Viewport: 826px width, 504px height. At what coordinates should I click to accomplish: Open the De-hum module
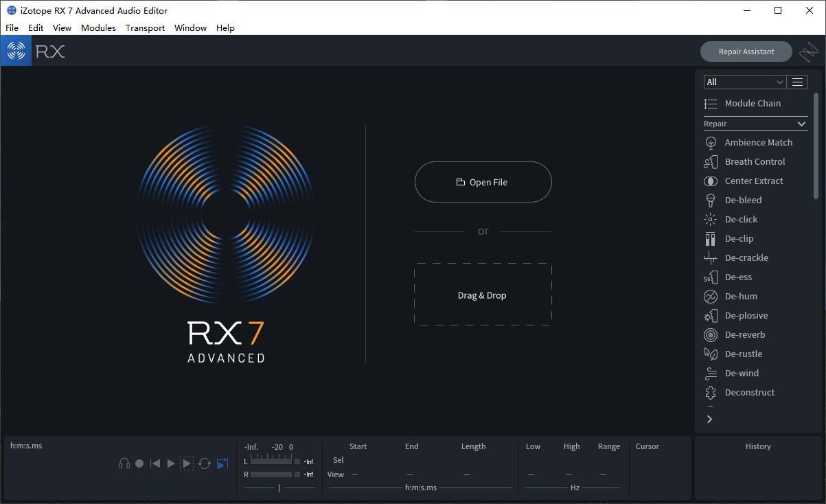pyautogui.click(x=741, y=296)
